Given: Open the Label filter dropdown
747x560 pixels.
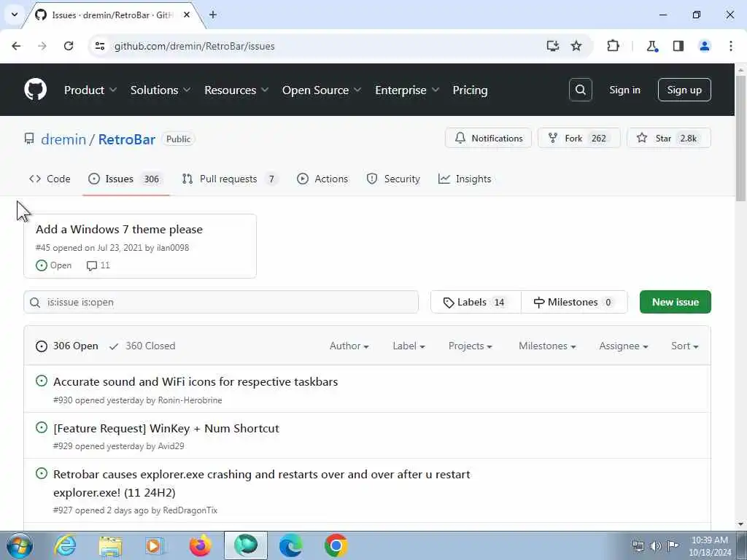Looking at the screenshot, I should [409, 346].
